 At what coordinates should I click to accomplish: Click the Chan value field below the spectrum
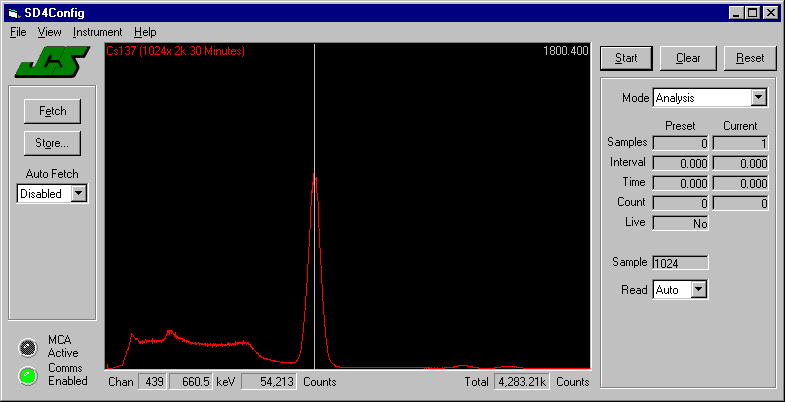152,382
